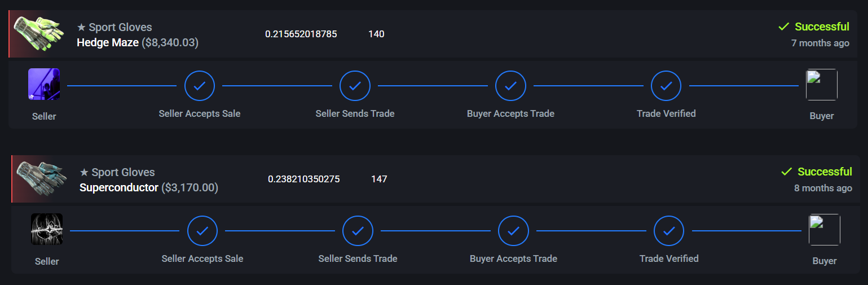This screenshot has height=285, width=868.
Task: Click the Superconductor 'Successful' status
Action: pos(824,172)
